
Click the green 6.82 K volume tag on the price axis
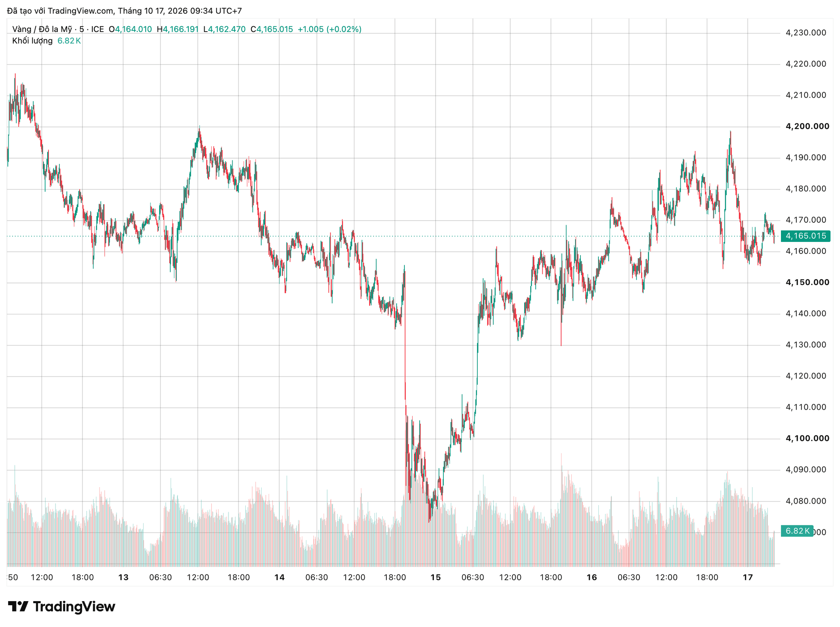tap(797, 531)
